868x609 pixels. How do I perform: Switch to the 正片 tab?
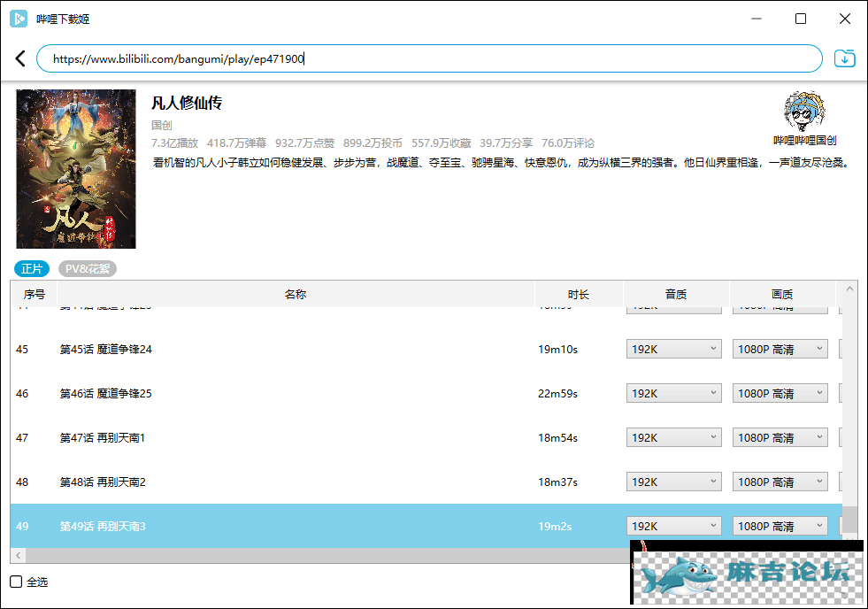tap(32, 268)
